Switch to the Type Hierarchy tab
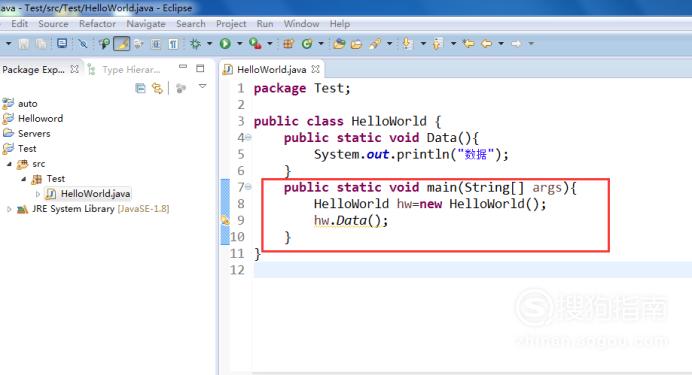Viewport: 692px width, 375px height. (125, 69)
